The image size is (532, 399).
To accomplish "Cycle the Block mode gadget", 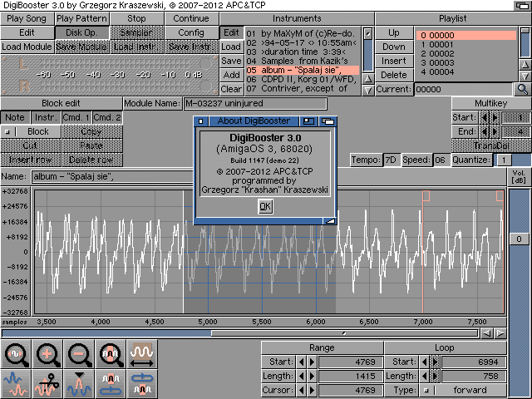I will coord(31,131).
